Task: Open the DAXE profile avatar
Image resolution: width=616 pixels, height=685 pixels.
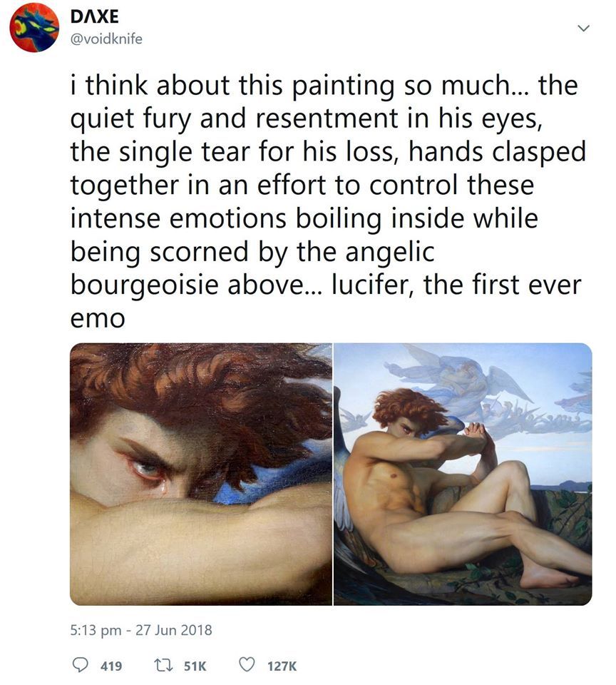Action: (34, 29)
